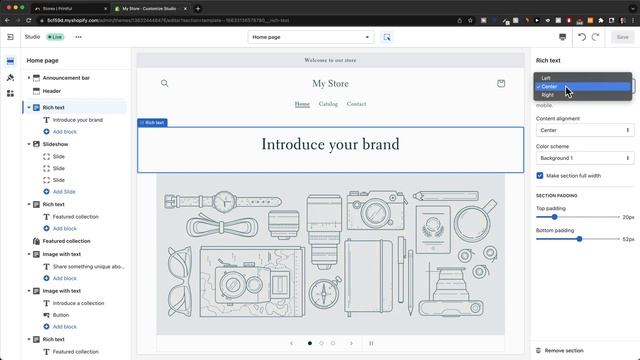Screen dimensions: 640x360
Task: Select the second slideshow dot
Action: [x=321, y=343]
